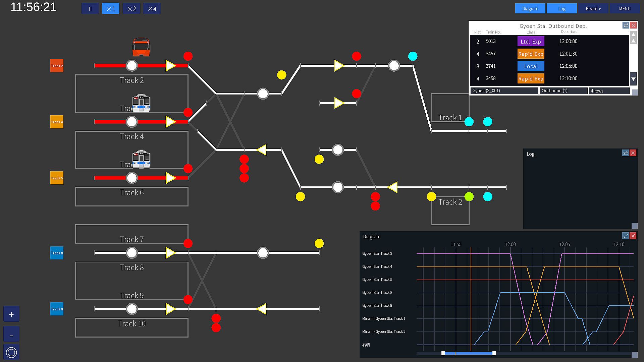Set speed to ×4
The height and width of the screenshot is (362, 644).
point(152,9)
